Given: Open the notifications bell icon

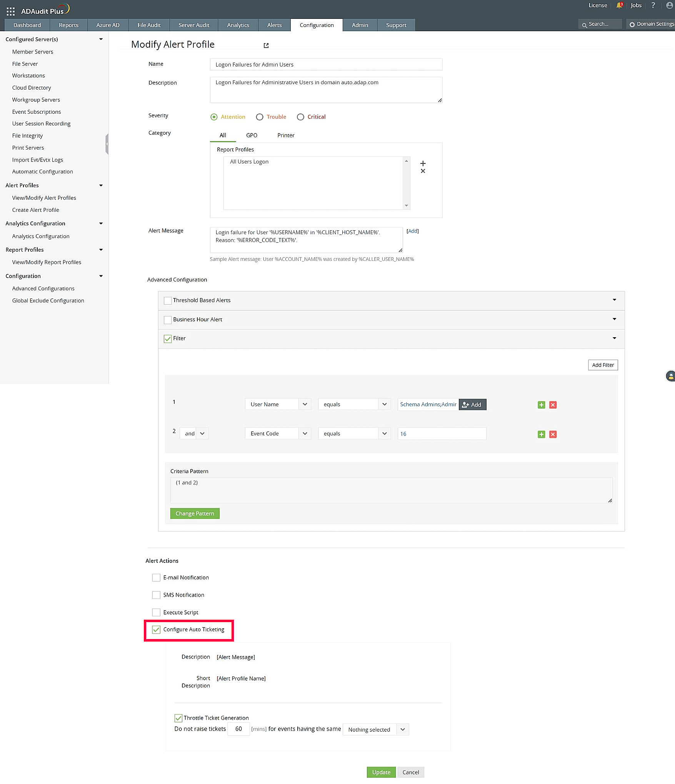Looking at the screenshot, I should (x=619, y=5).
